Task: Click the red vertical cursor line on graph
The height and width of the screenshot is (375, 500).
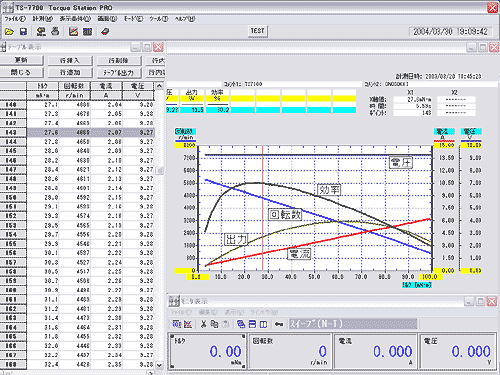Action: point(263,208)
